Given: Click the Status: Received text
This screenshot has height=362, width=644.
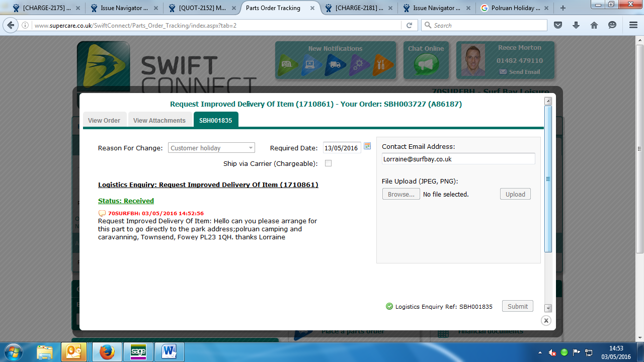Looking at the screenshot, I should 126,201.
